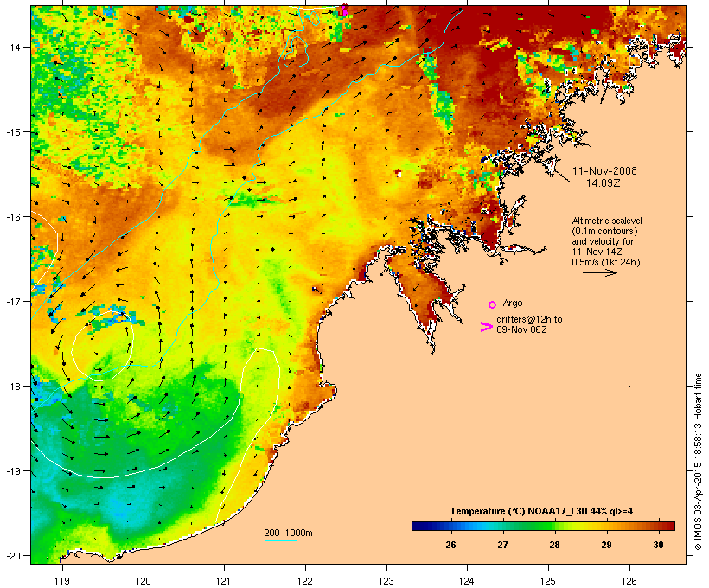709x588 pixels.
Task: Click the magenta Argo circle legend marker
Action: point(493,304)
